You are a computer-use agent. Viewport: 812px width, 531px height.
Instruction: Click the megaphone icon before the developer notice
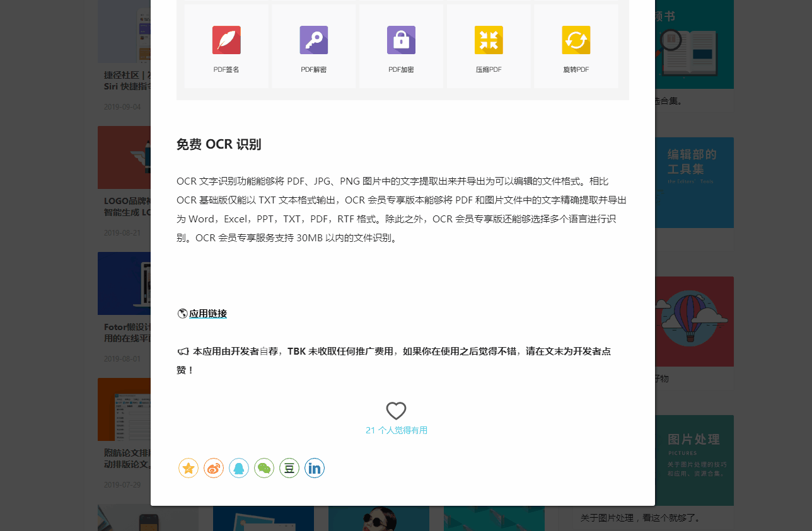183,351
